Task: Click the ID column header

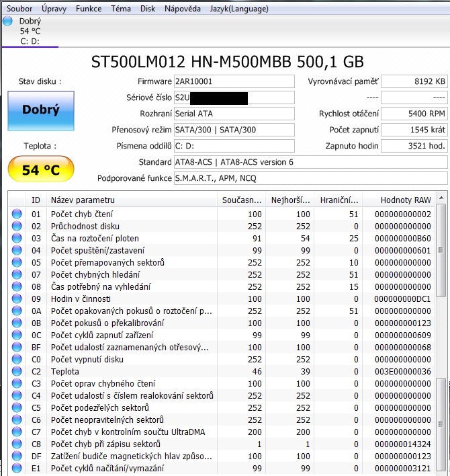Action: (36, 200)
